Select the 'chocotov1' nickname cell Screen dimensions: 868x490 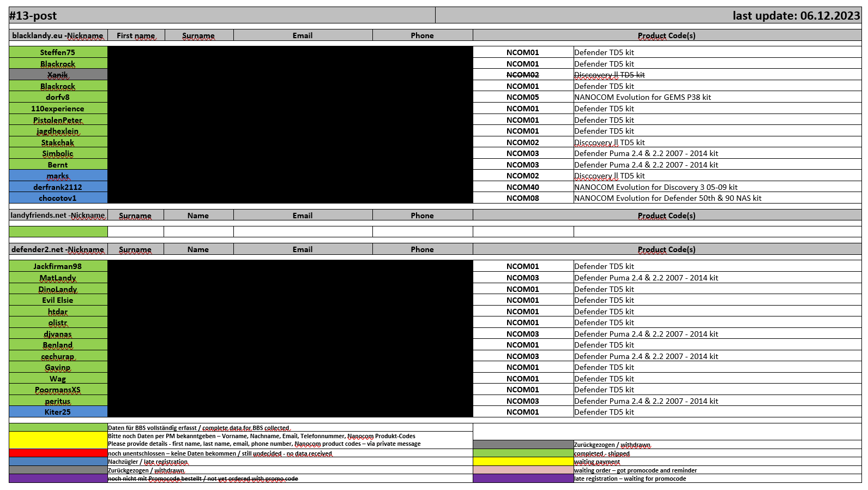(x=58, y=198)
